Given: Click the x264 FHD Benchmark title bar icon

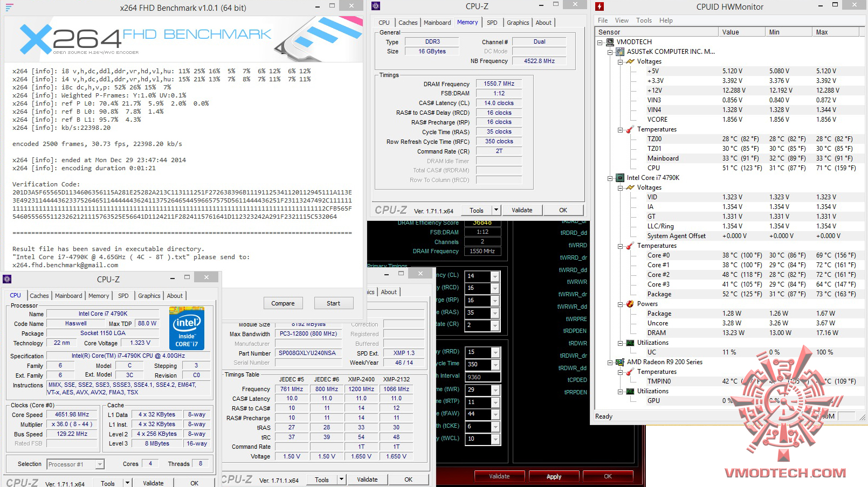Looking at the screenshot, I should 9,8.
